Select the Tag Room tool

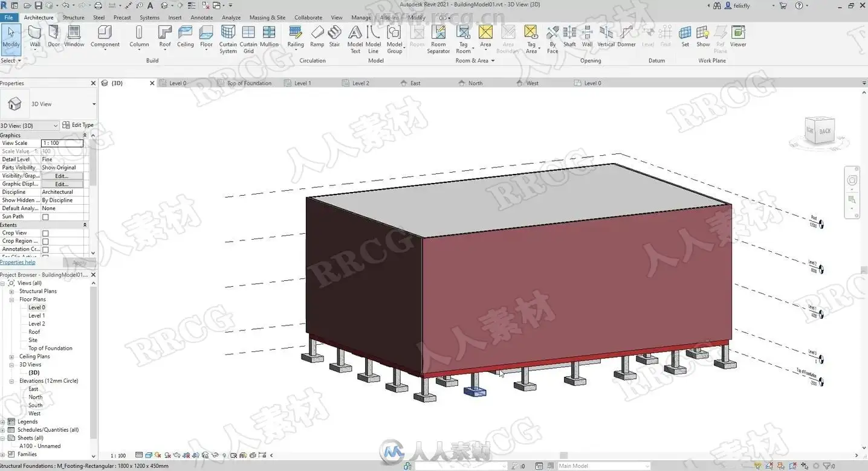[x=464, y=40]
